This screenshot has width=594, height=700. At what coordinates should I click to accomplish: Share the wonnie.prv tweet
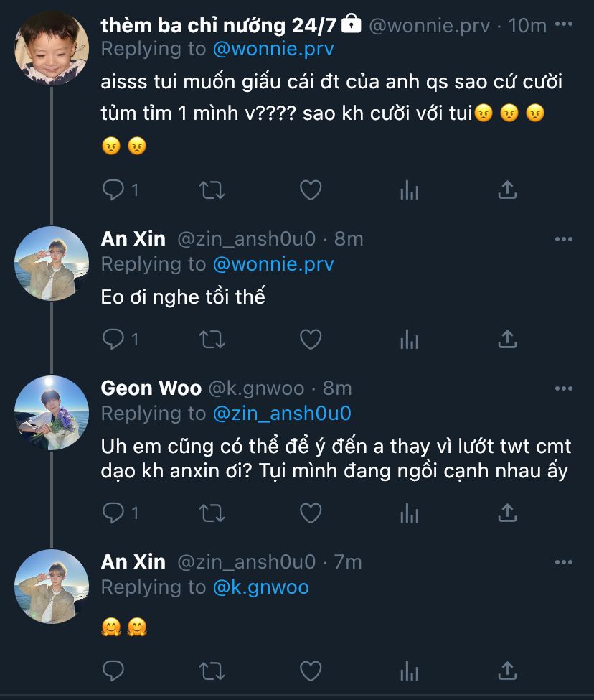pos(507,190)
